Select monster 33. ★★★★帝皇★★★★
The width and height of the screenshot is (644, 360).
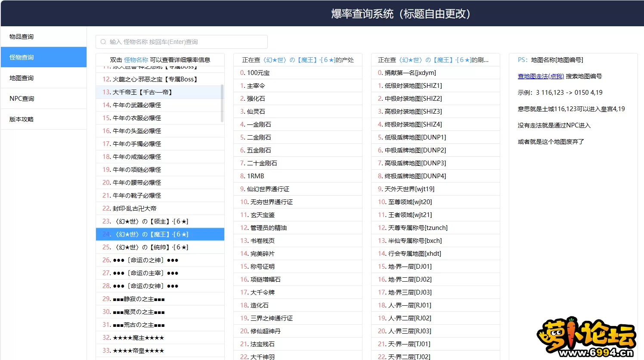point(160,351)
